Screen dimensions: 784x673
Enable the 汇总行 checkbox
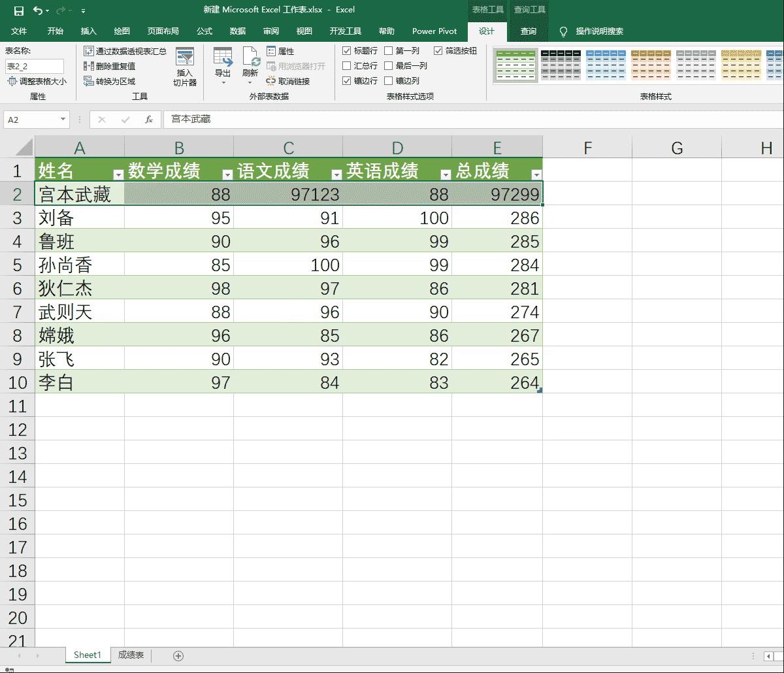coord(347,66)
